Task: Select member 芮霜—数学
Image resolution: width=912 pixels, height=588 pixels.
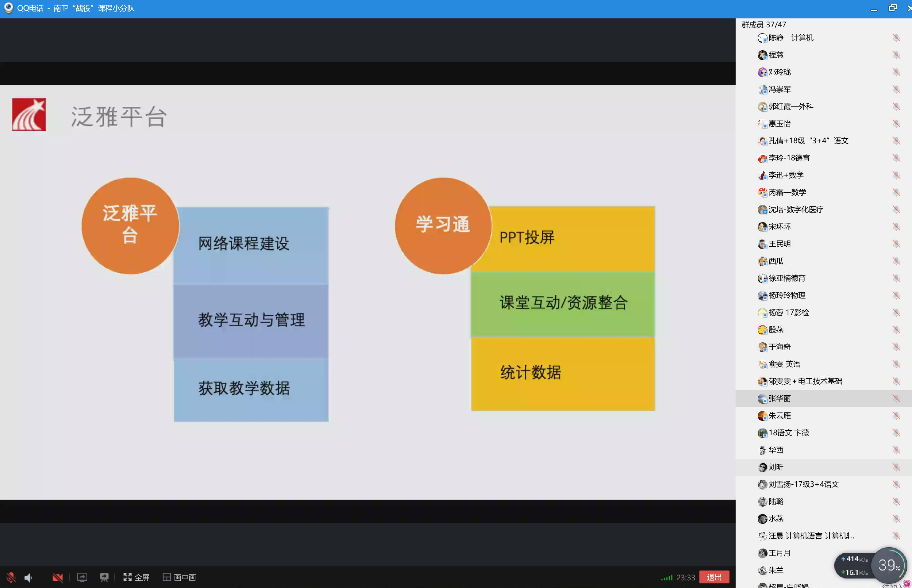Action: pos(823,192)
